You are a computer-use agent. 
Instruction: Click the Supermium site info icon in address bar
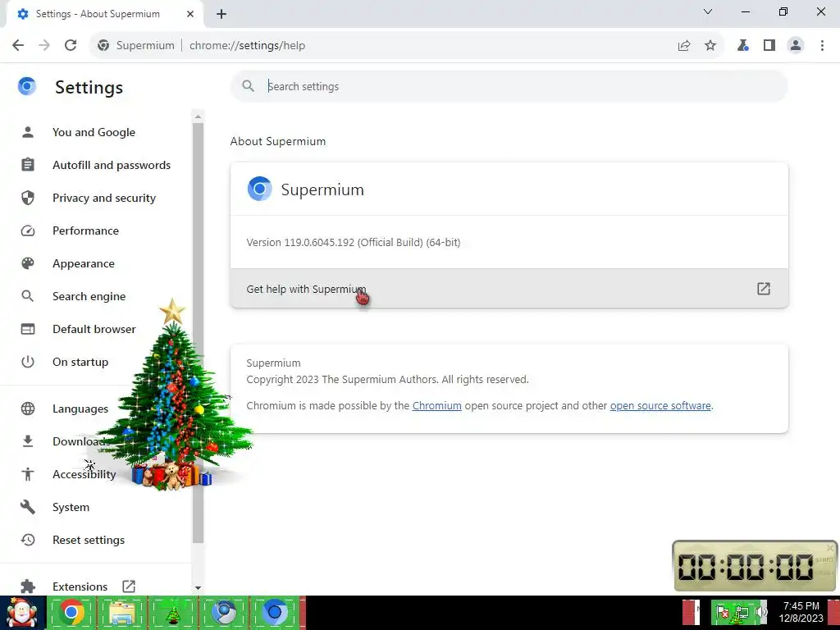(x=103, y=46)
